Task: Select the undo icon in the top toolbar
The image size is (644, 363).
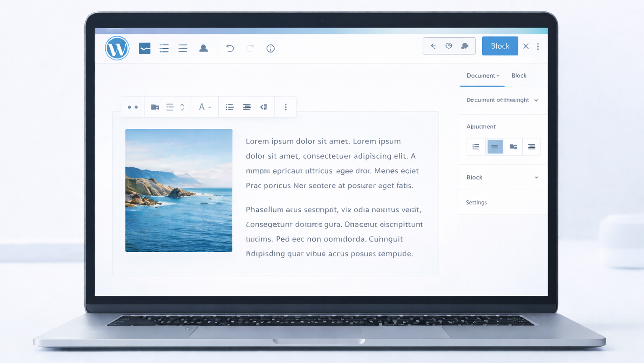Action: (230, 48)
